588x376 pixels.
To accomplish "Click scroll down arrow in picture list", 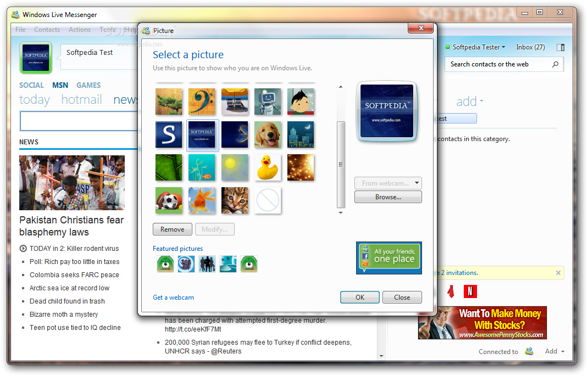I will click(341, 213).
